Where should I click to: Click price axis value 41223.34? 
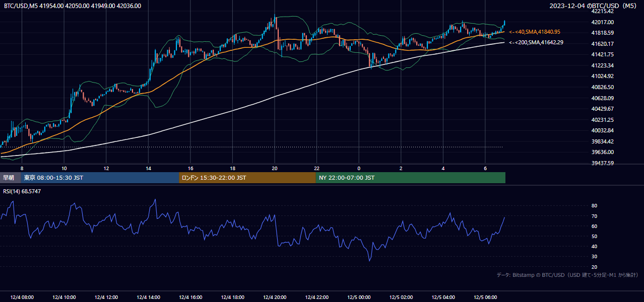(x=603, y=65)
